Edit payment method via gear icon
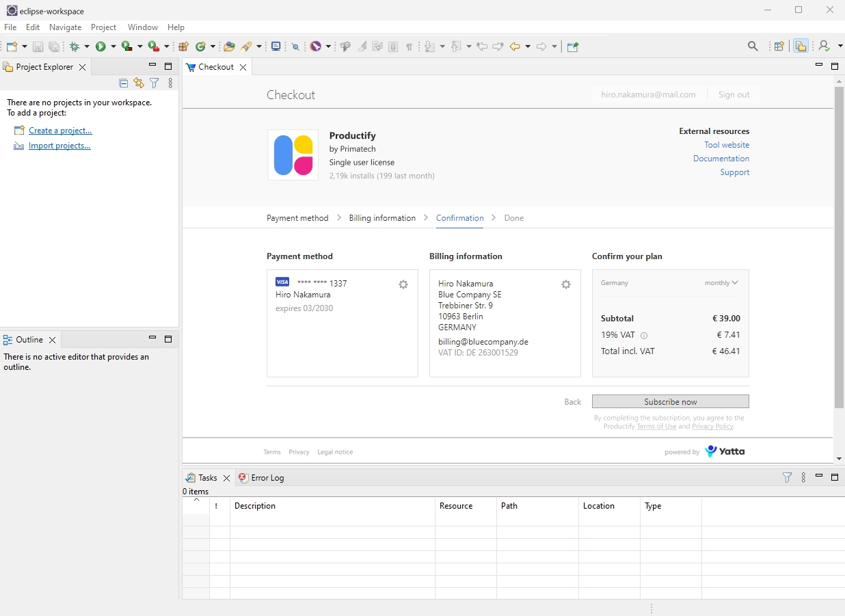This screenshot has width=845, height=616. click(403, 284)
